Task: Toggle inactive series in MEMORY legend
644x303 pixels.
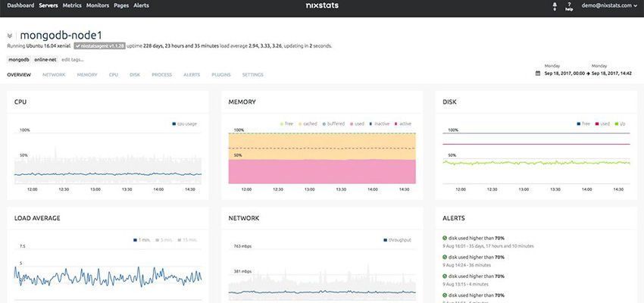Action: click(x=379, y=123)
